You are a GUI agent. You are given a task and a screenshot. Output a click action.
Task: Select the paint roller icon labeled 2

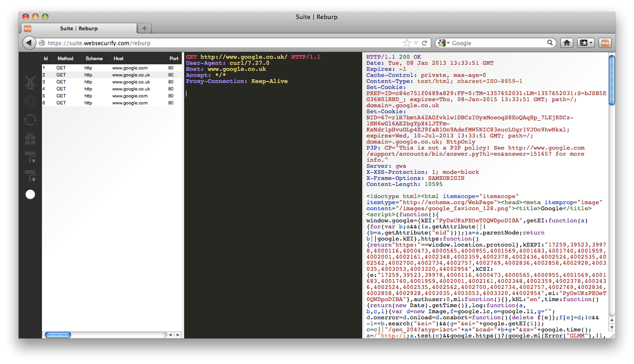tap(30, 176)
